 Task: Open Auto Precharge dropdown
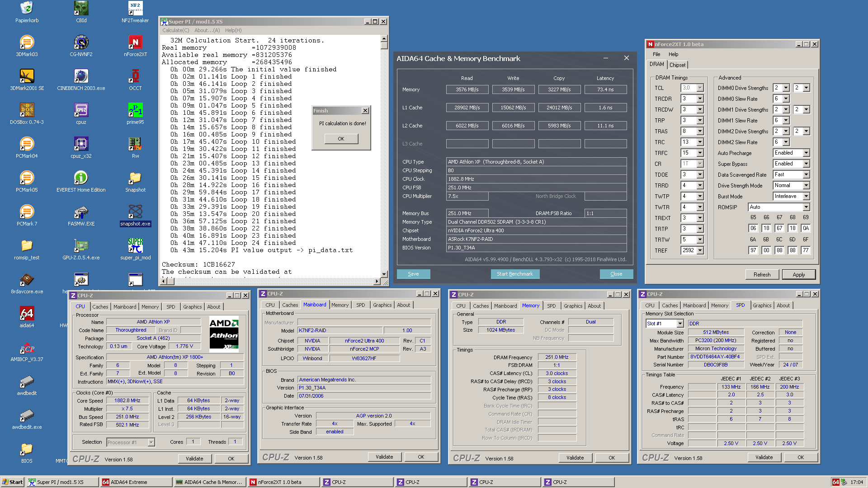point(806,153)
